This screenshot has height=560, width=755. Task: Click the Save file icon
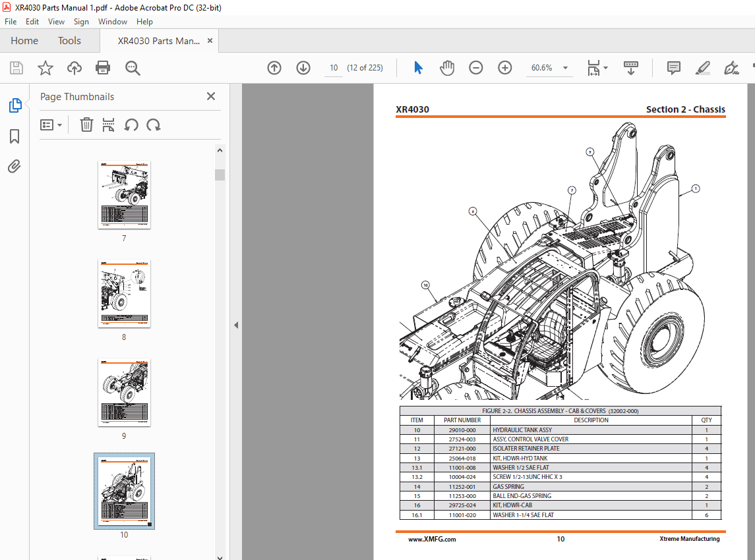(16, 68)
